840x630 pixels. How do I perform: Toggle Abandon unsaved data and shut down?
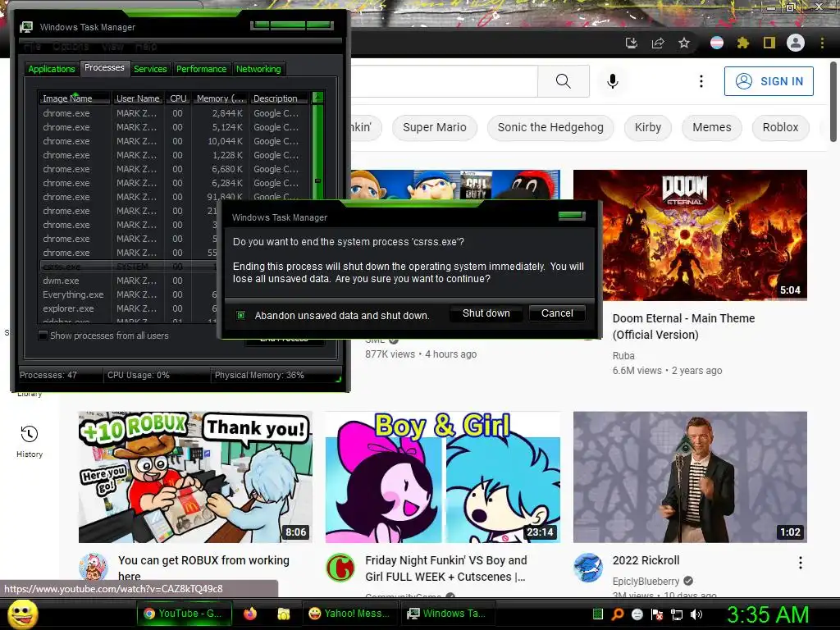tap(241, 315)
